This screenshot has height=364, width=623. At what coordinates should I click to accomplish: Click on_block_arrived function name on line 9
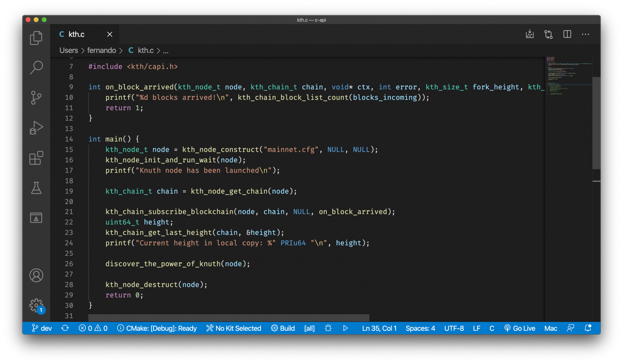point(139,87)
